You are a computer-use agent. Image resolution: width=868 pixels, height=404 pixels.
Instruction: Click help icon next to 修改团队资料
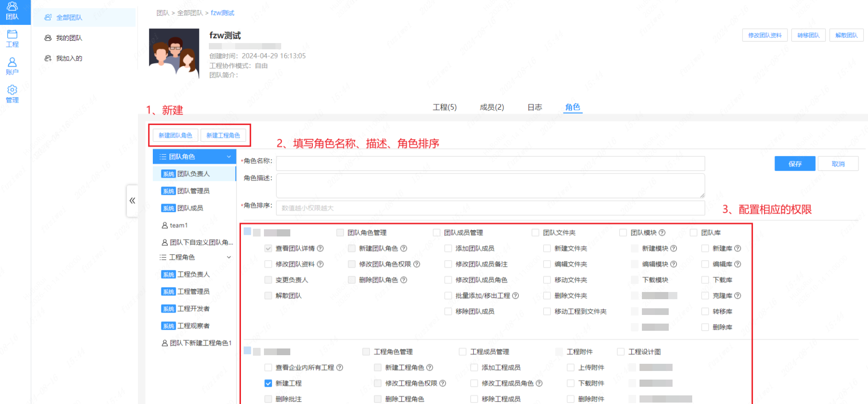coord(320,264)
